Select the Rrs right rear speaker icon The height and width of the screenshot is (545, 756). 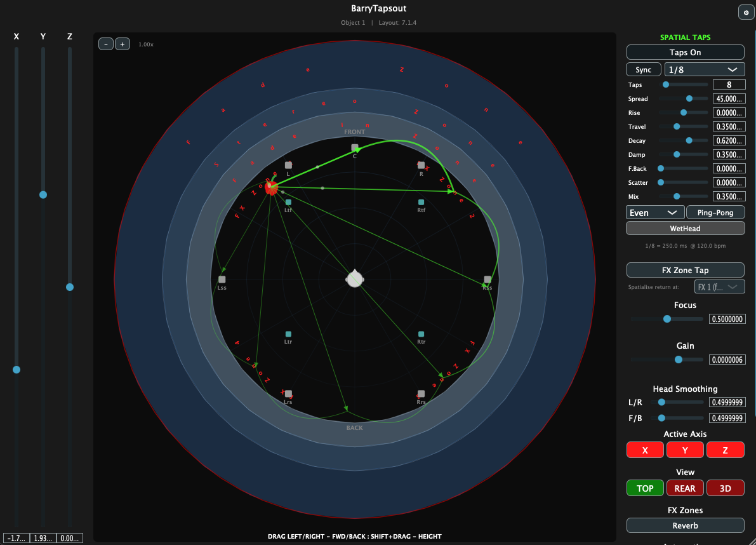tap(421, 394)
